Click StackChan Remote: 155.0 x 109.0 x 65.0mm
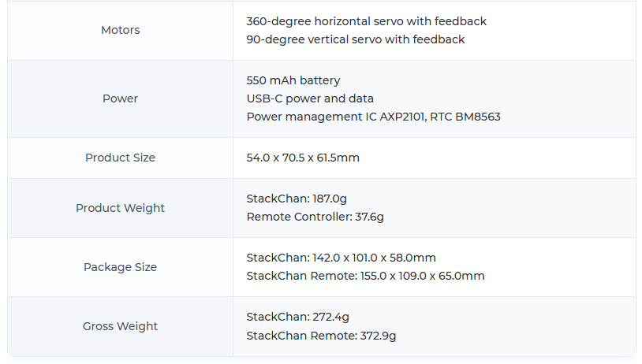 (365, 276)
